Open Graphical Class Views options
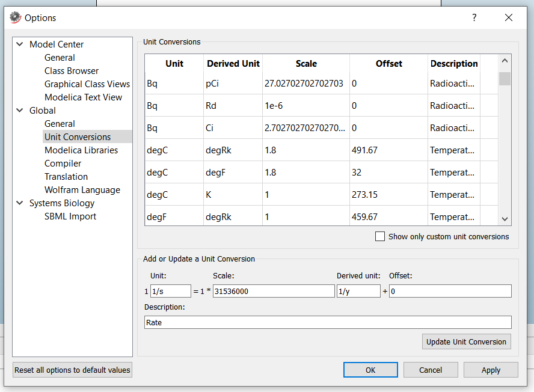Screen dimensions: 534x392 coord(87,84)
